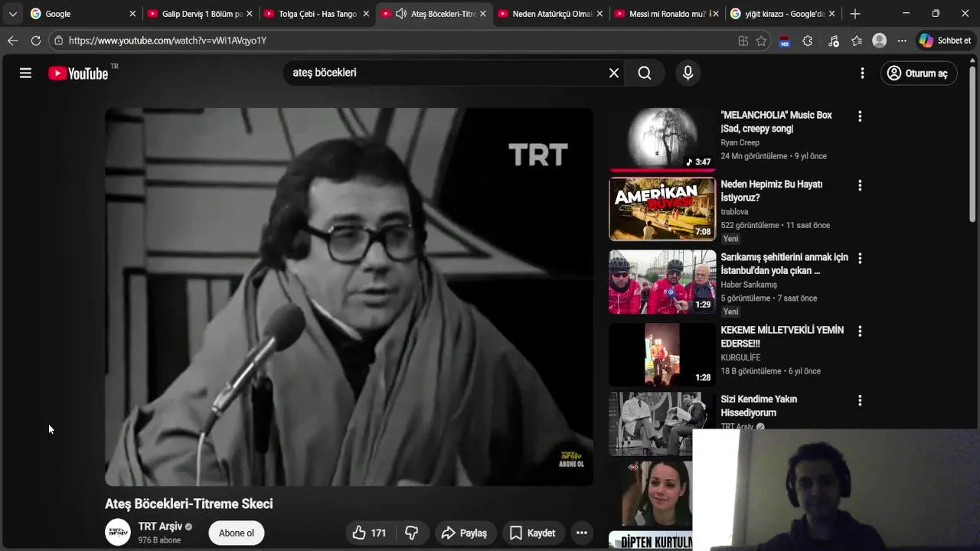Open Ryan Creep channel name
This screenshot has height=551, width=980.
(740, 142)
